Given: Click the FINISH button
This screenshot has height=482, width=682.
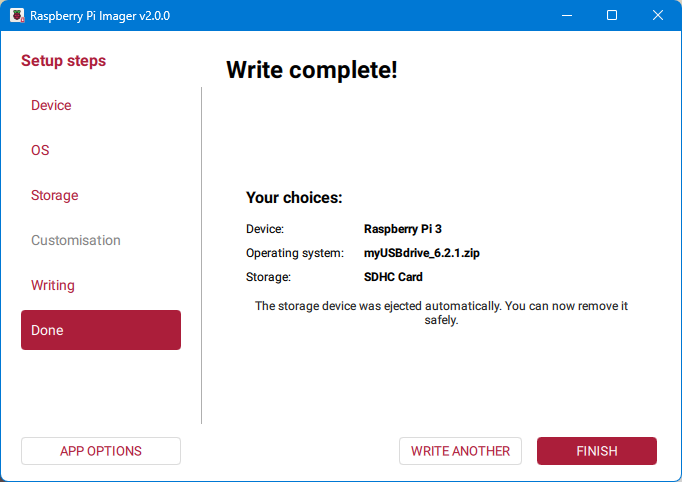Looking at the screenshot, I should point(597,451).
